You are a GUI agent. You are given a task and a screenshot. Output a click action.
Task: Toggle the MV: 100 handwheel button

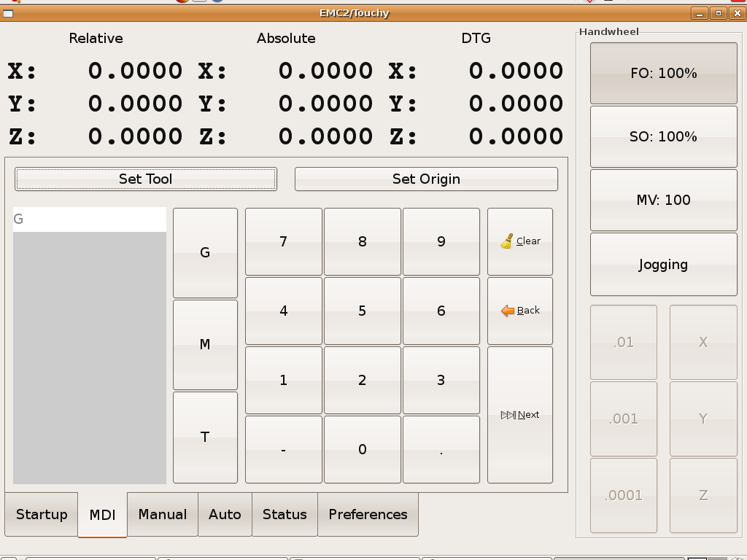point(664,200)
